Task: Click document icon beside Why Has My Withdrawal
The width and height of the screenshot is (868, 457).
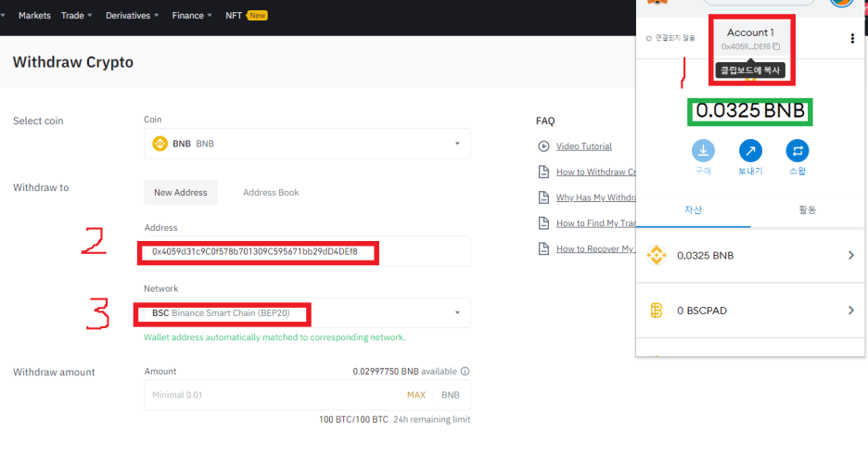Action: click(x=543, y=197)
